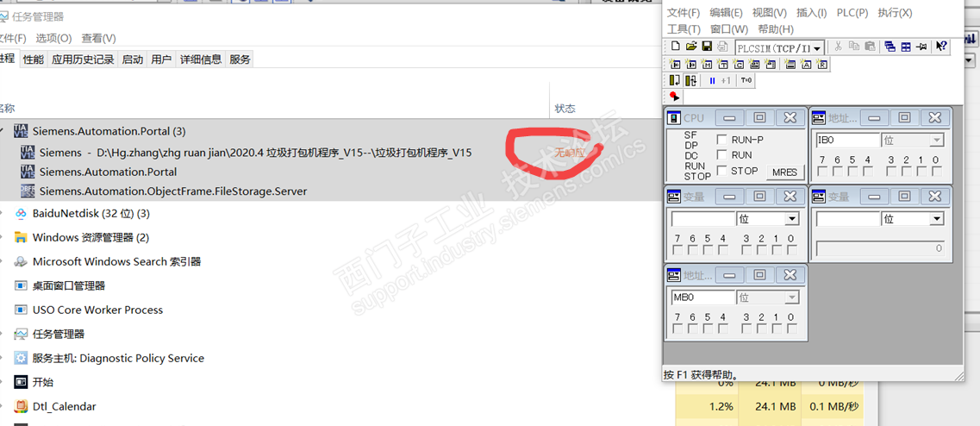
Task: Pause the simulation with blue pause icon
Action: (712, 81)
